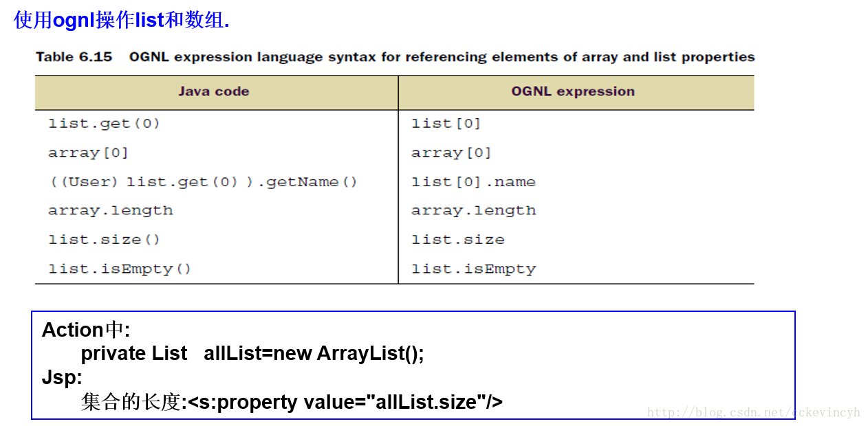Screen dimensions: 868x426
Task: Click the list.isEmpty OGNL expression cell
Action: pos(473,269)
